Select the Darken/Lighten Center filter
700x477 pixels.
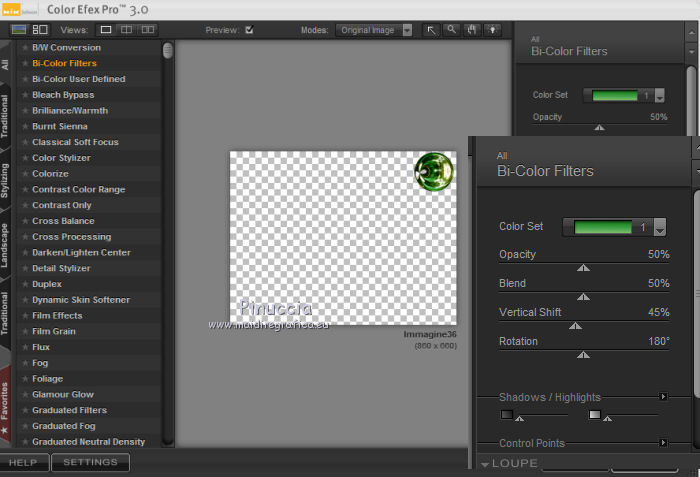[81, 253]
